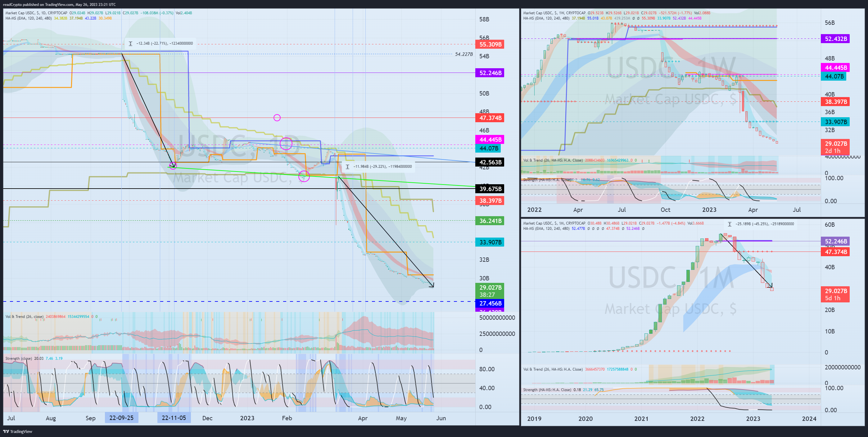
Task: Select the 42.563B black price label
Action: pyautogui.click(x=490, y=162)
